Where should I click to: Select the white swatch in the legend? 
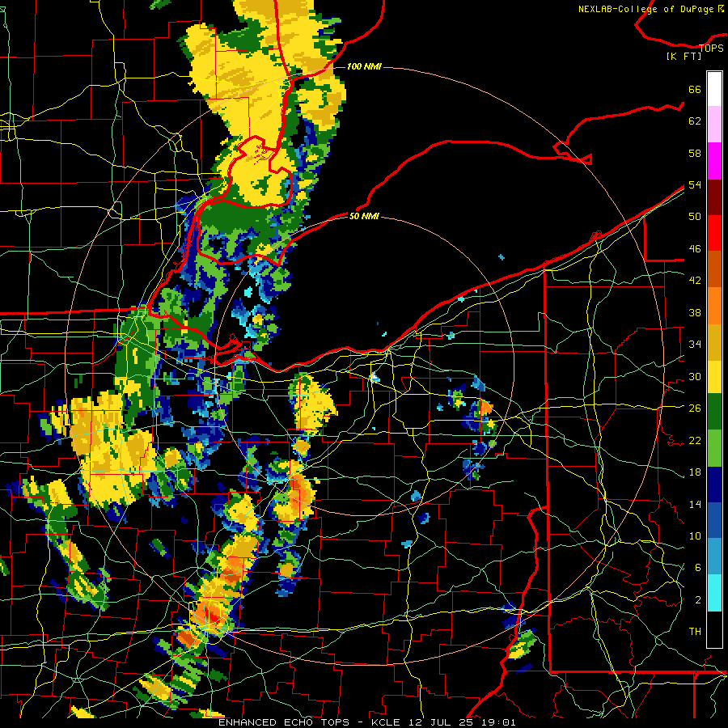(x=714, y=89)
